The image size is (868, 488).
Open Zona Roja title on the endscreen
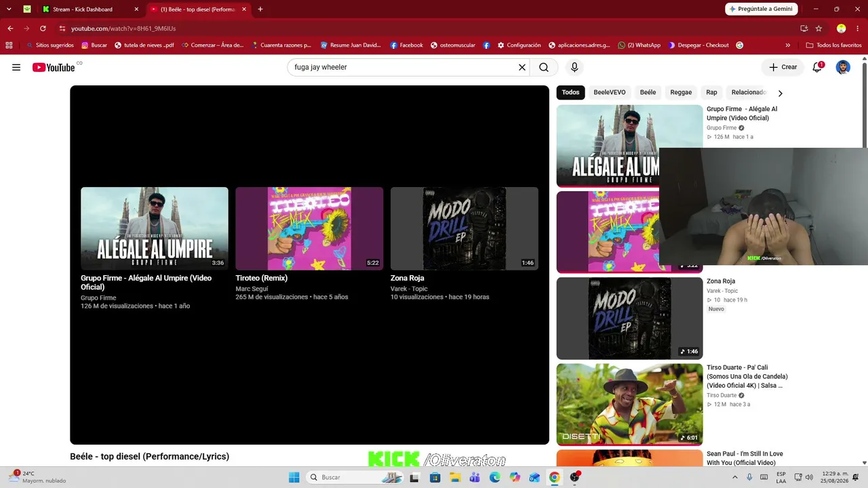407,278
